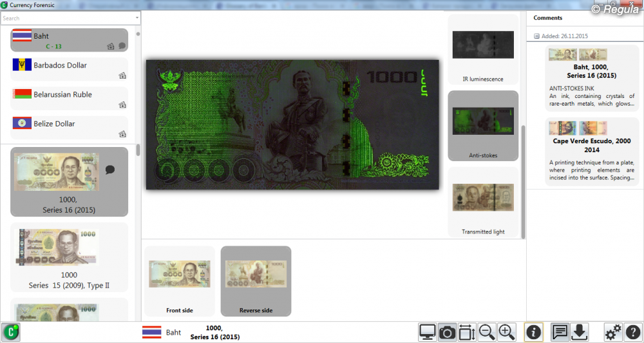Select the Transmitted light image thumbnail
This screenshot has width=644, height=343.
pos(483,202)
